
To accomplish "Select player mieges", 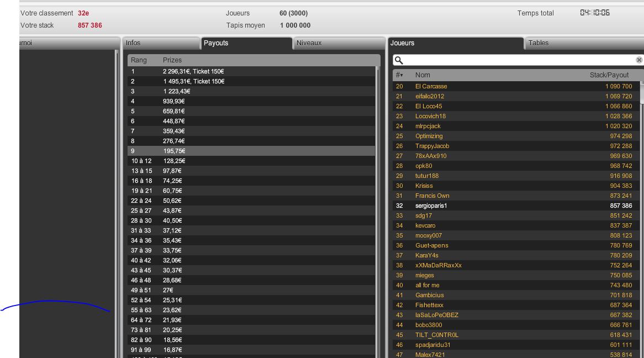I will 516,275.
